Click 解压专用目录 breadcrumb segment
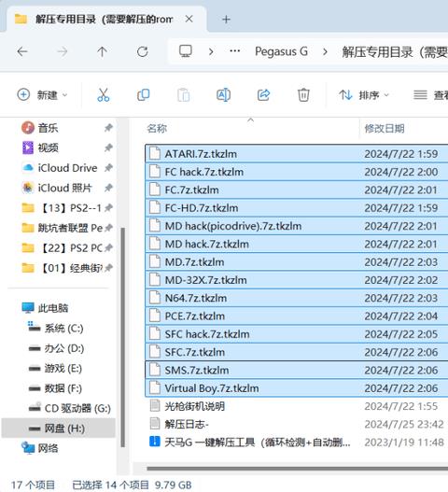 click(395, 51)
